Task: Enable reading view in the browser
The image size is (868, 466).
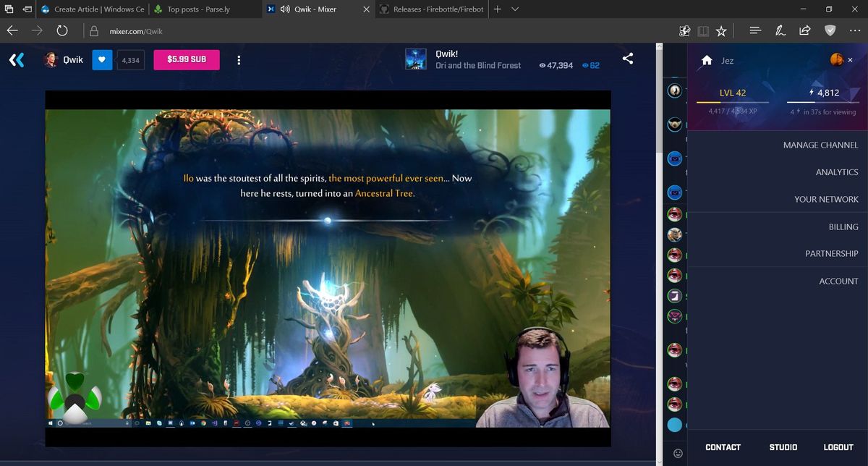Action: point(702,30)
